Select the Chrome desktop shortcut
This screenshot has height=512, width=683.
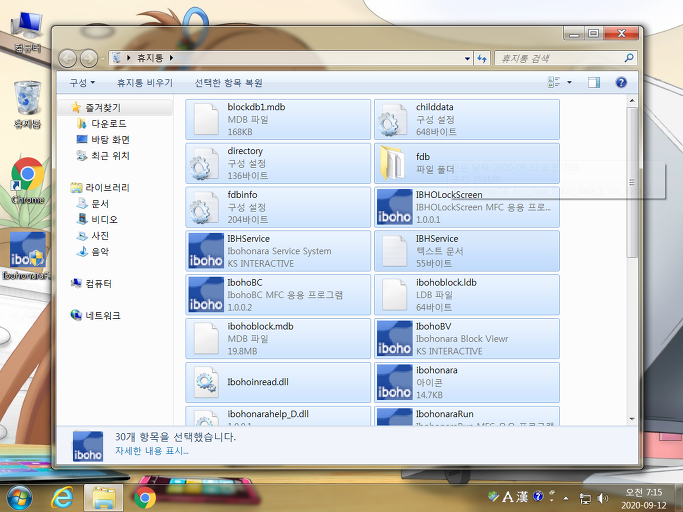28,181
